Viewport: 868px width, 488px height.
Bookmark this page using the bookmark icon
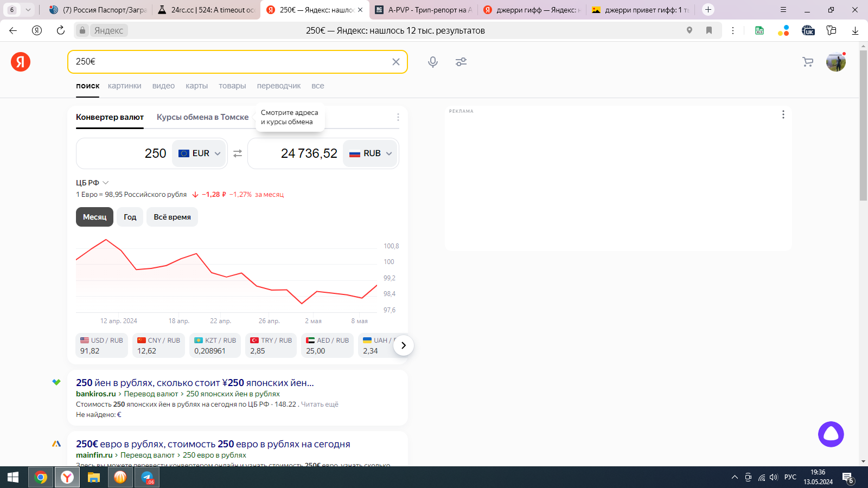click(709, 30)
